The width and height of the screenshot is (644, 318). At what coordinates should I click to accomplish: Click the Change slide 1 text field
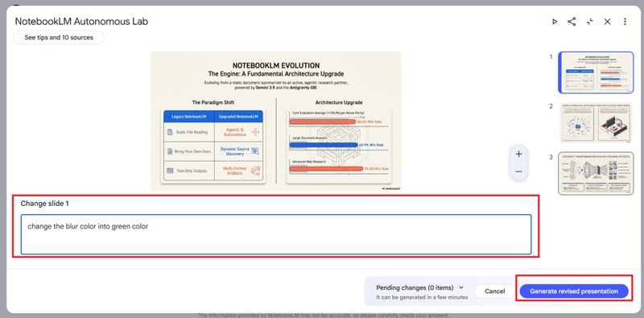coord(276,234)
